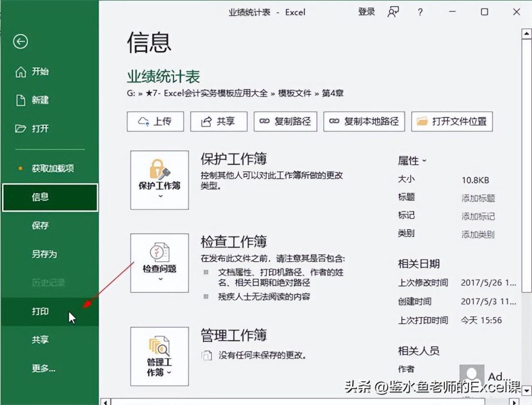Image resolution: width=532 pixels, height=405 pixels.
Task: Click the feedback person icon in title bar
Action: [393, 12]
